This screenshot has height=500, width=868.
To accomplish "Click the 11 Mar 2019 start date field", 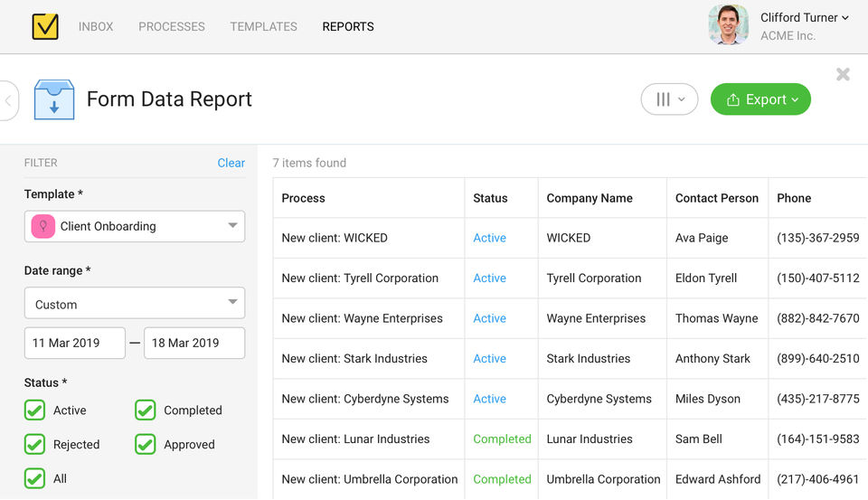I will point(74,344).
